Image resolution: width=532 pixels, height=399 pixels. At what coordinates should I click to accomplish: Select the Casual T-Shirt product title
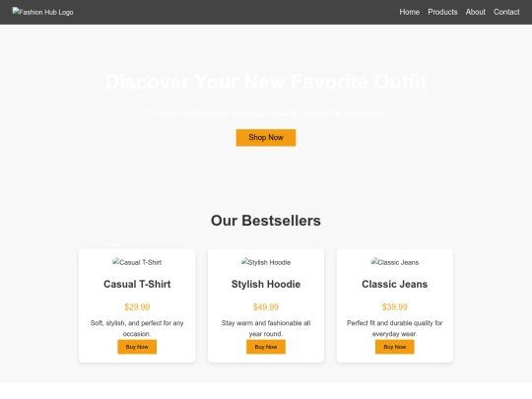pyautogui.click(x=137, y=284)
